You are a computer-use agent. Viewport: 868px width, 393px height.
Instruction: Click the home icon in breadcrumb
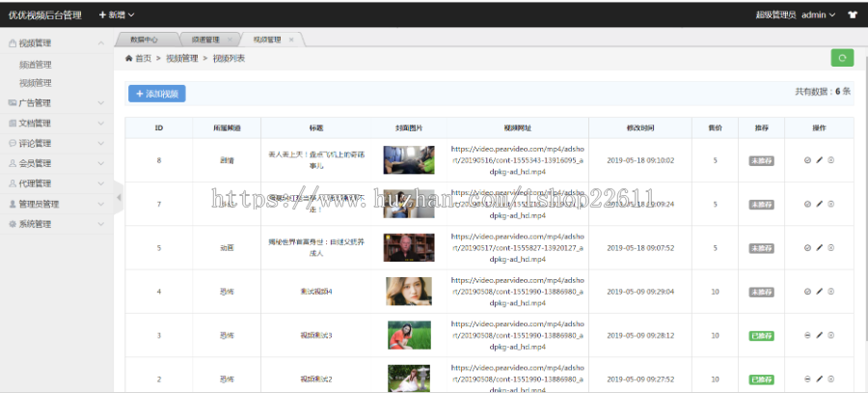pyautogui.click(x=129, y=58)
